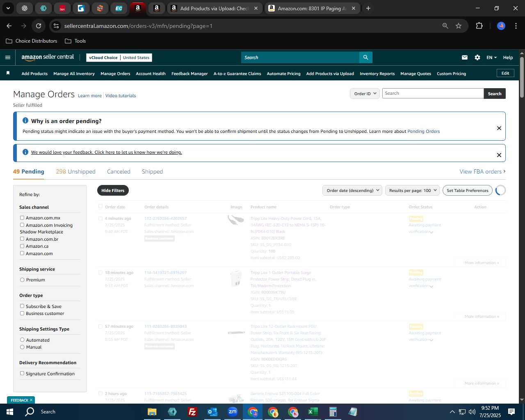Switch to the Canceled tab
The image size is (525, 420).
click(x=119, y=171)
